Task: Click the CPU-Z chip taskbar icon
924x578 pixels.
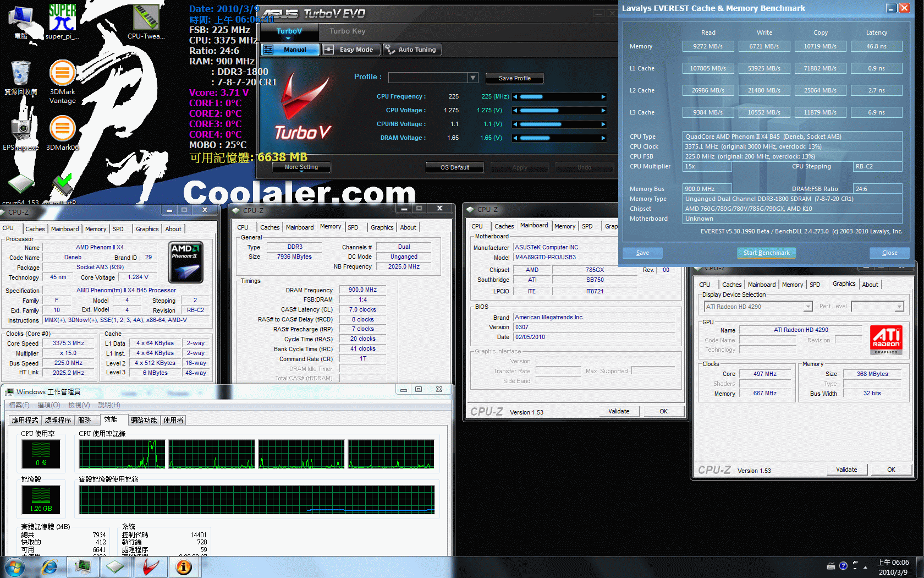Action: pos(116,567)
